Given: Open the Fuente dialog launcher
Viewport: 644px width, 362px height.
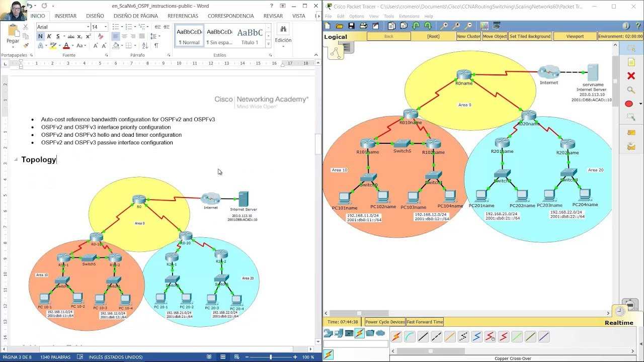Looking at the screenshot, I should point(106,55).
